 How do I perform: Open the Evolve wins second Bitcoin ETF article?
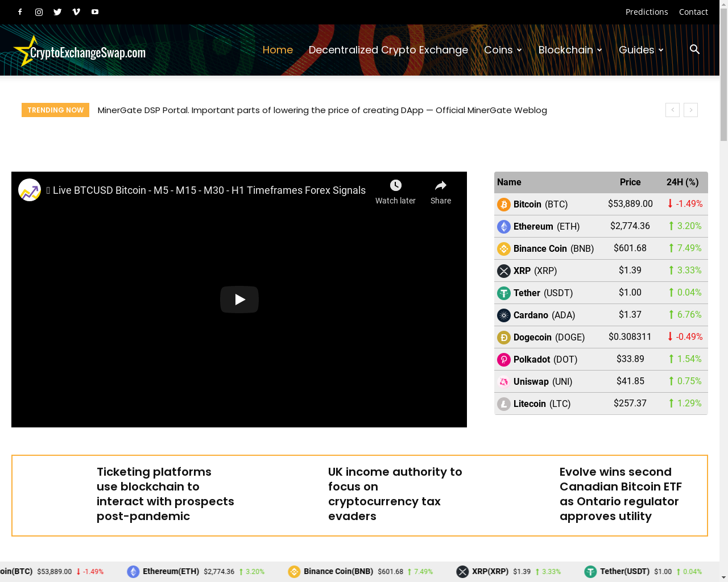click(621, 494)
